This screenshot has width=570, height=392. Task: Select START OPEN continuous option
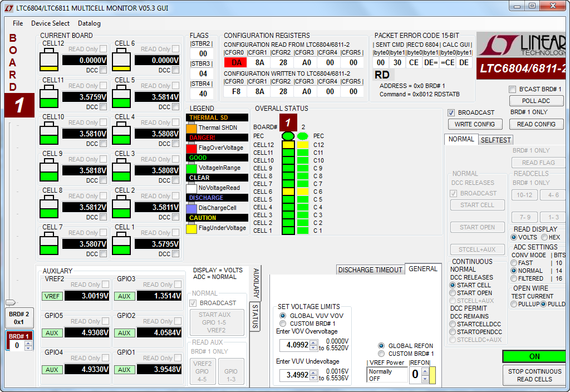click(x=453, y=293)
